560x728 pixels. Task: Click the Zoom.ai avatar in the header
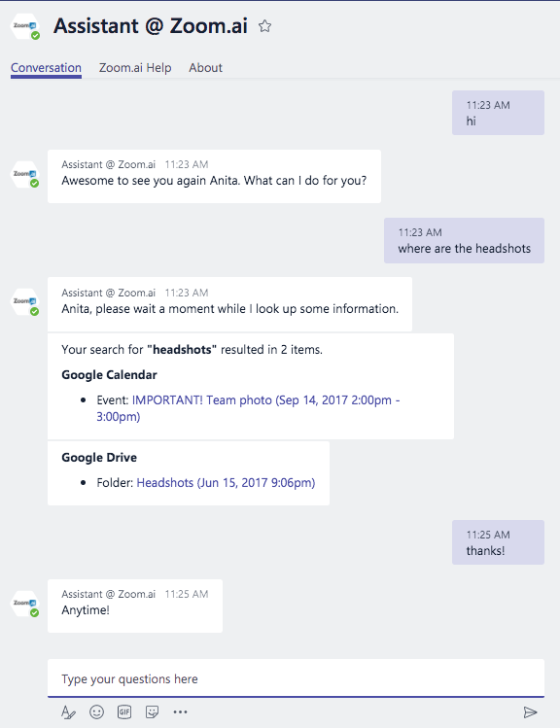pos(25,26)
